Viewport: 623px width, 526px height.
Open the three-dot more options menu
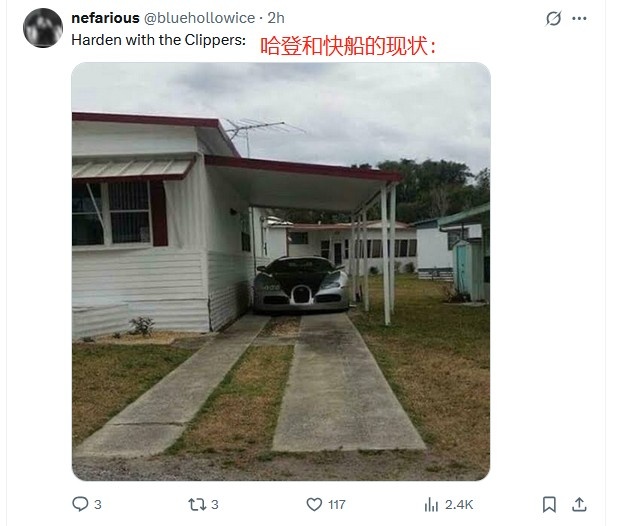coord(579,18)
